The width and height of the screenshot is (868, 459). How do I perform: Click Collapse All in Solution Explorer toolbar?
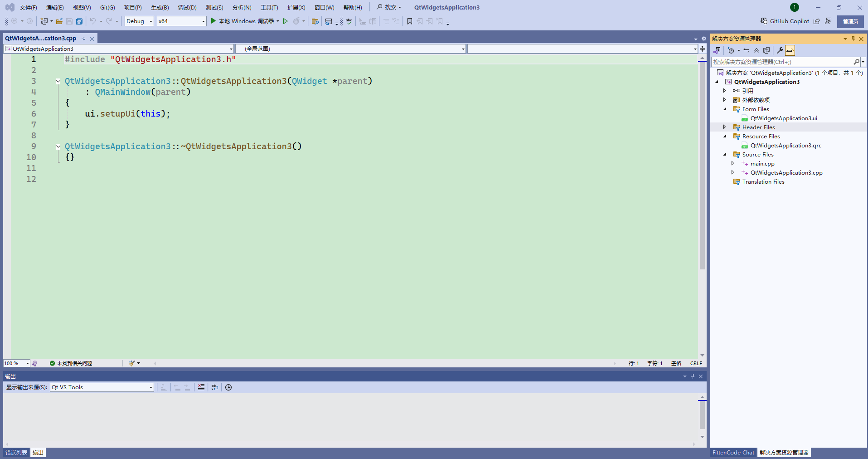pos(756,50)
